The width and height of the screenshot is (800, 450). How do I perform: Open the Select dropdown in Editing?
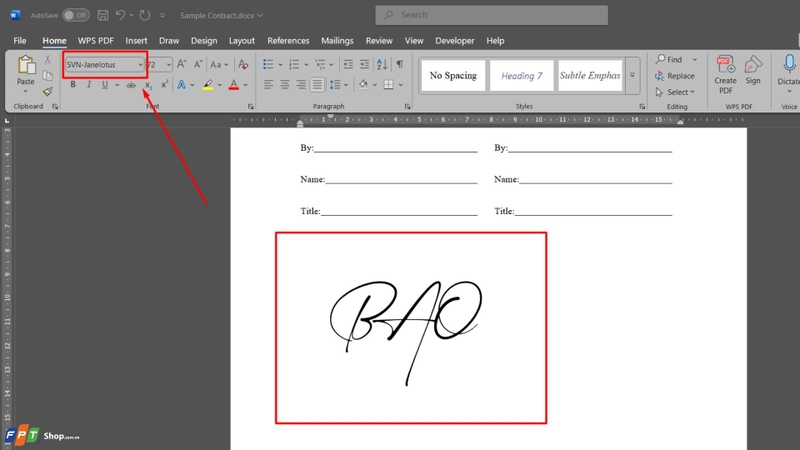coord(674,92)
